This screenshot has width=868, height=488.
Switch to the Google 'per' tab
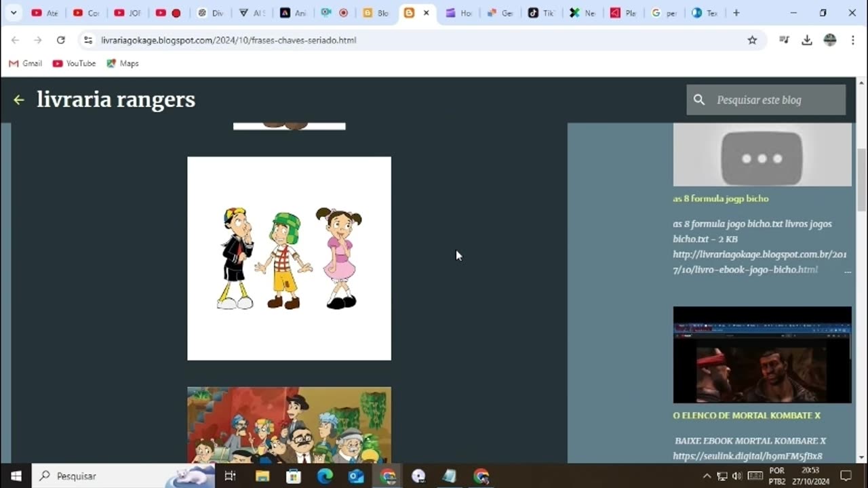[x=666, y=13]
